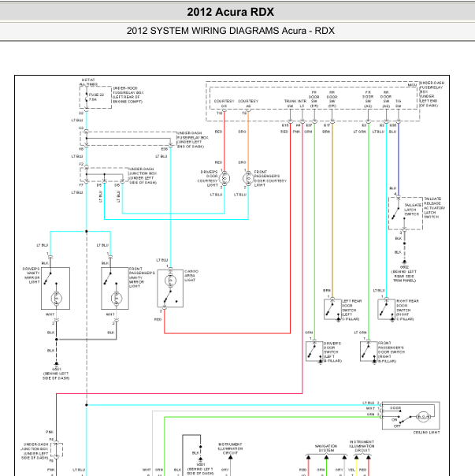The image size is (475, 476).
Task: Click the "ON" position label in ceiling light
Action: coord(395,420)
